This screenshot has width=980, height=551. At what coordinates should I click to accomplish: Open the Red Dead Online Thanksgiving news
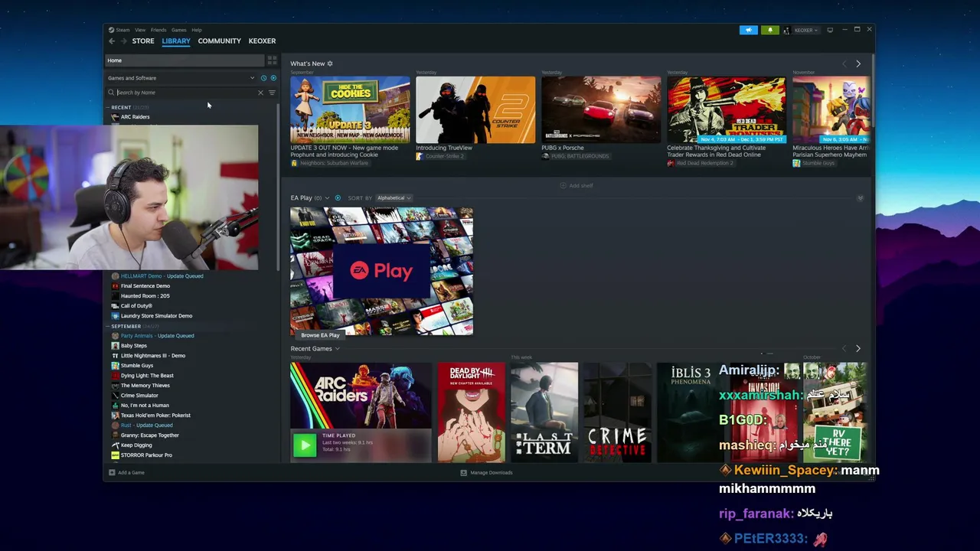coord(727,109)
